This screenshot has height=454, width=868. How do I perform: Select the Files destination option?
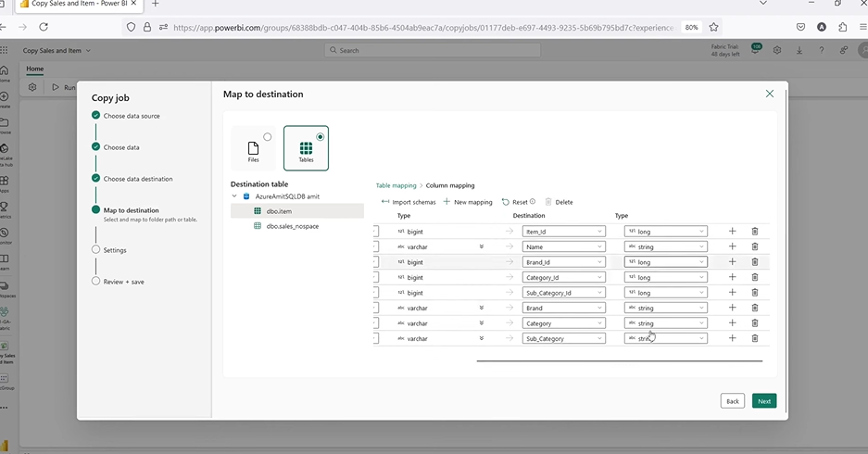(253, 148)
